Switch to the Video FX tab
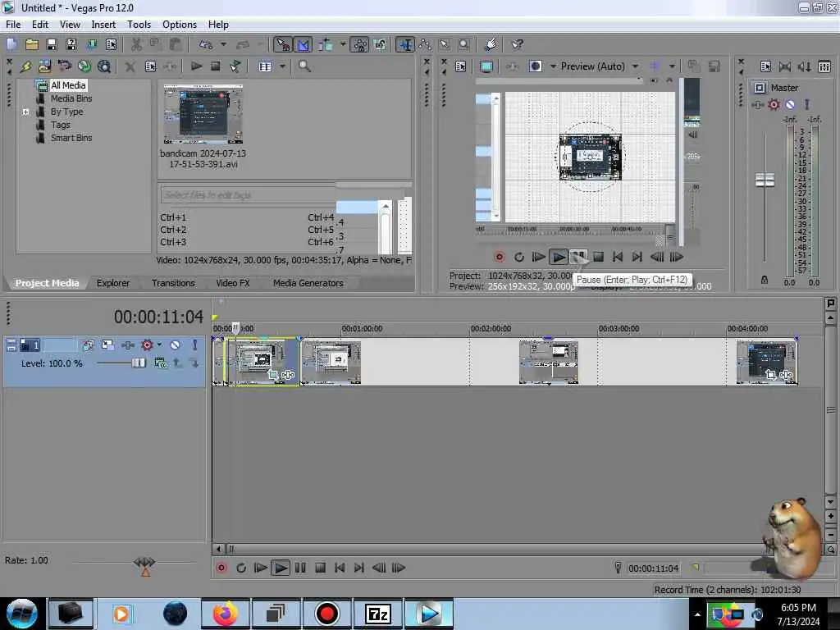This screenshot has width=840, height=630. (232, 283)
